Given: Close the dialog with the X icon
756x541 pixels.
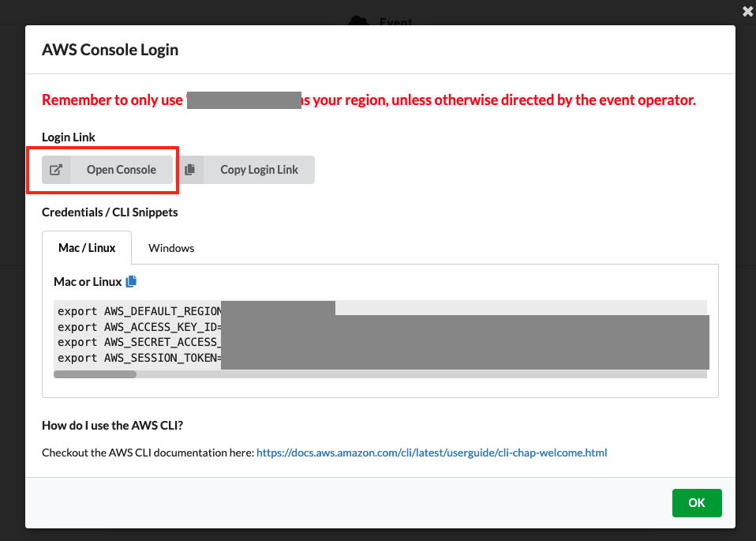Looking at the screenshot, I should [x=747, y=11].
